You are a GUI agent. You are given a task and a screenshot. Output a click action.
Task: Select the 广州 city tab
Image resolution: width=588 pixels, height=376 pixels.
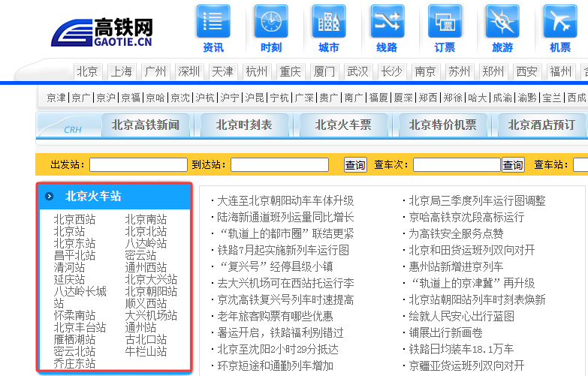coord(155,71)
